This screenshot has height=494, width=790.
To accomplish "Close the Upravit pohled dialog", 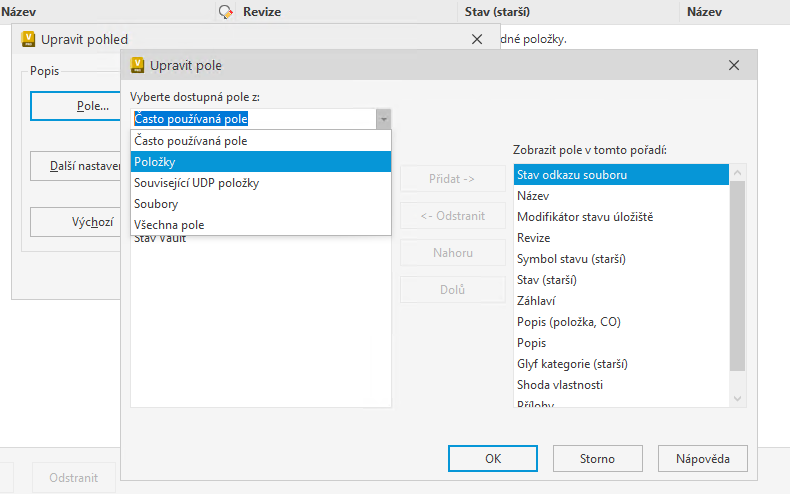I will (476, 39).
